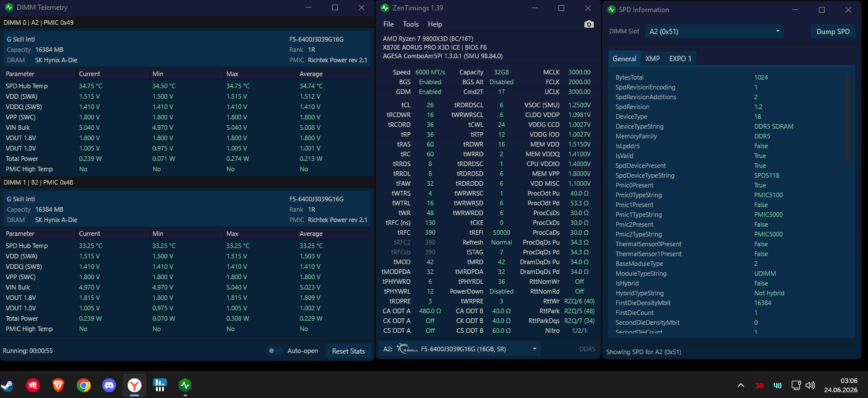The width and height of the screenshot is (868, 398).
Task: Open the File menu in ZenTimings
Action: (389, 24)
